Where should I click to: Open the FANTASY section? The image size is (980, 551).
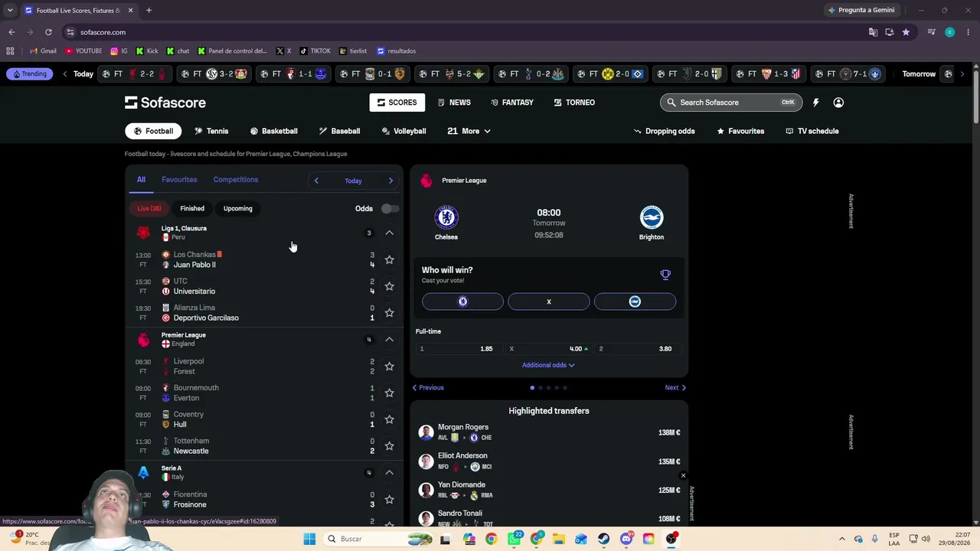tap(512, 103)
